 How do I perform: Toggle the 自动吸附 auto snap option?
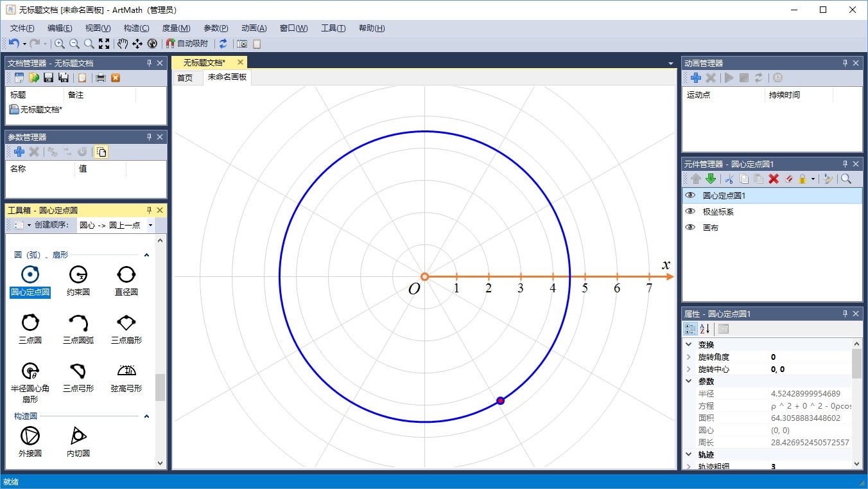click(187, 44)
